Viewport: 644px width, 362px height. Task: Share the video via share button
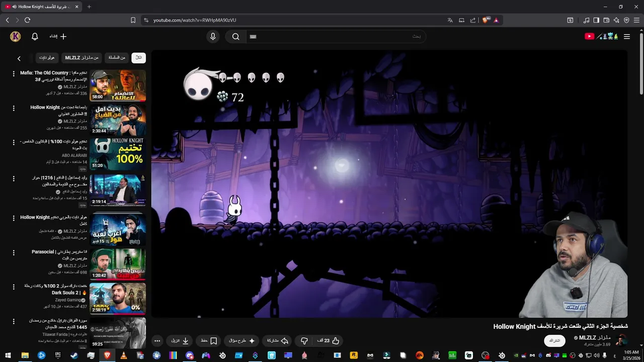pos(277,341)
